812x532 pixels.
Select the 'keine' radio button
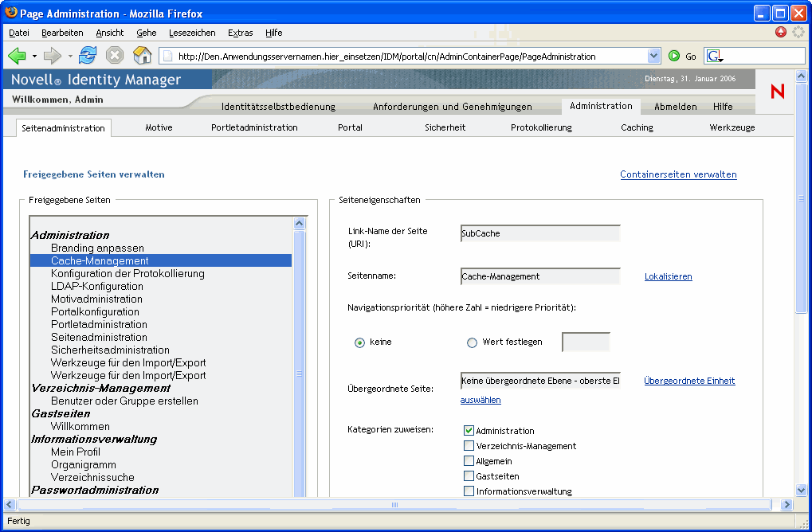coord(360,342)
